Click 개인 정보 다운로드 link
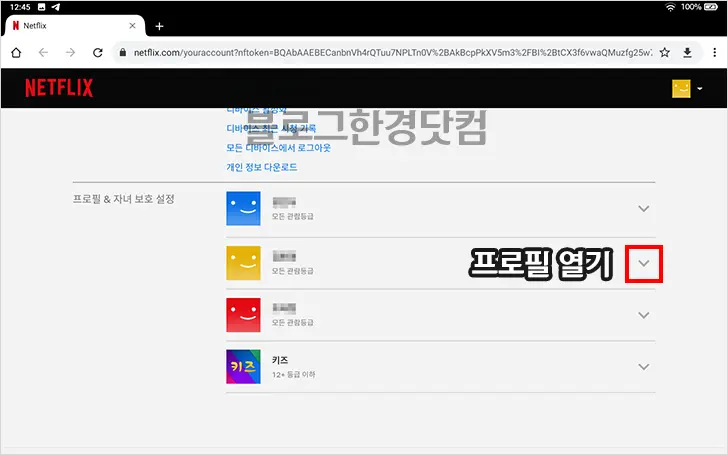Viewport: 728px width, 455px height. click(x=261, y=167)
